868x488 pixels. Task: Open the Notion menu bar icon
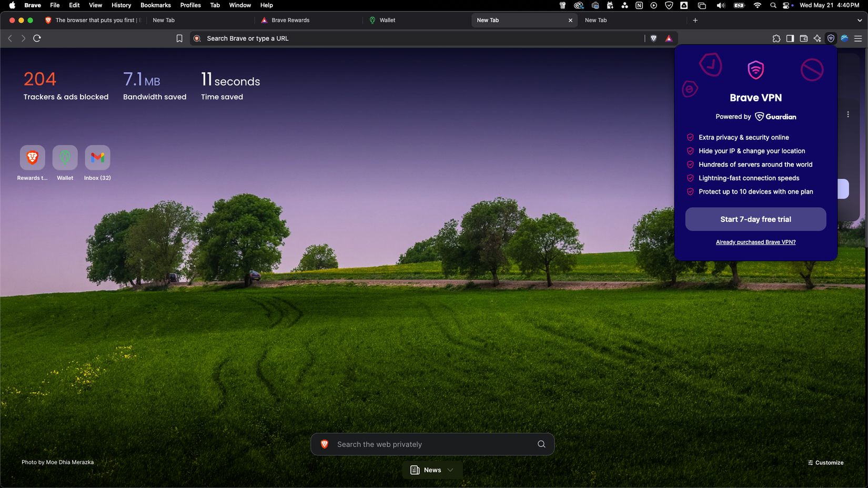click(x=639, y=5)
